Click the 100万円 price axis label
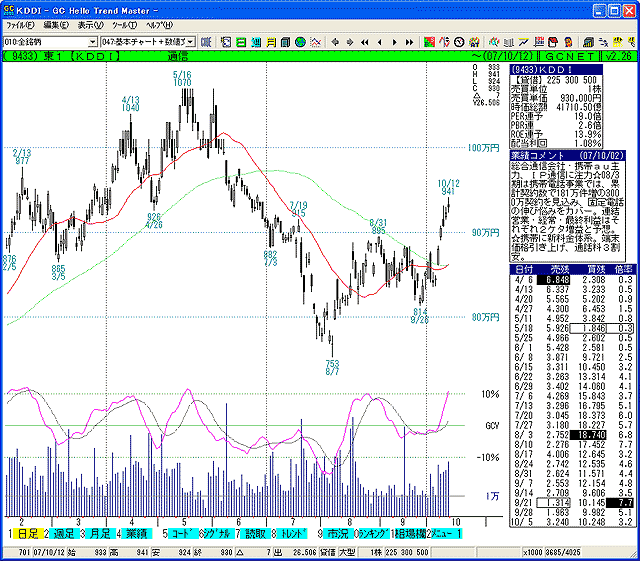The height and width of the screenshot is (561, 640). pyautogui.click(x=484, y=148)
